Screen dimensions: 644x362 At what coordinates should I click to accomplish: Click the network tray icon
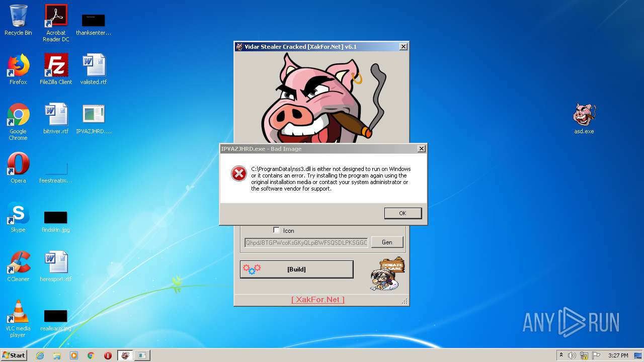(x=584, y=355)
